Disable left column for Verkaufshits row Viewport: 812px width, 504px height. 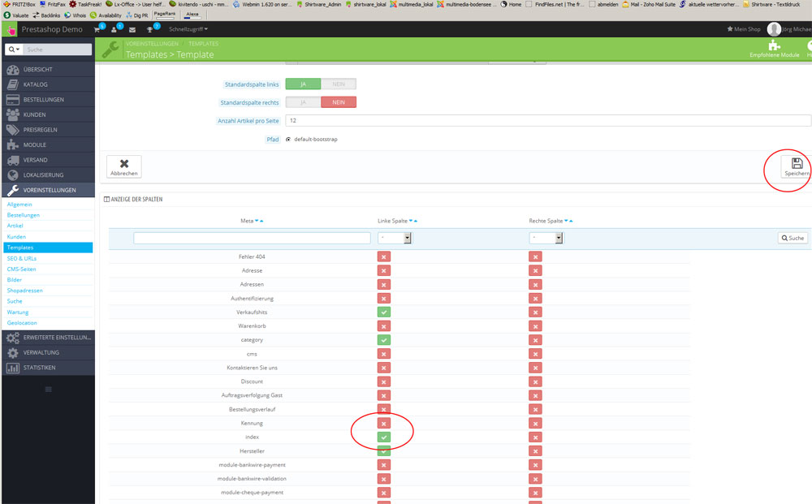pyautogui.click(x=384, y=312)
